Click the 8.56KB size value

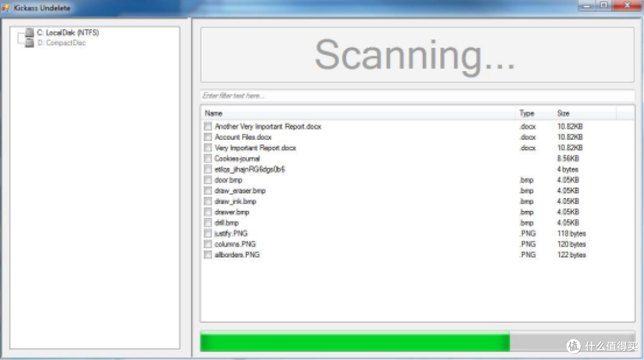[x=568, y=158]
